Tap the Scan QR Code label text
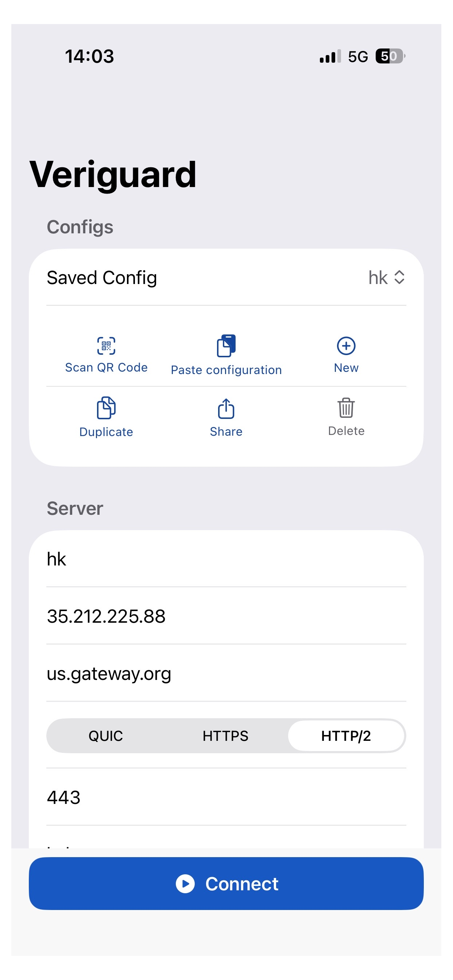 [106, 367]
